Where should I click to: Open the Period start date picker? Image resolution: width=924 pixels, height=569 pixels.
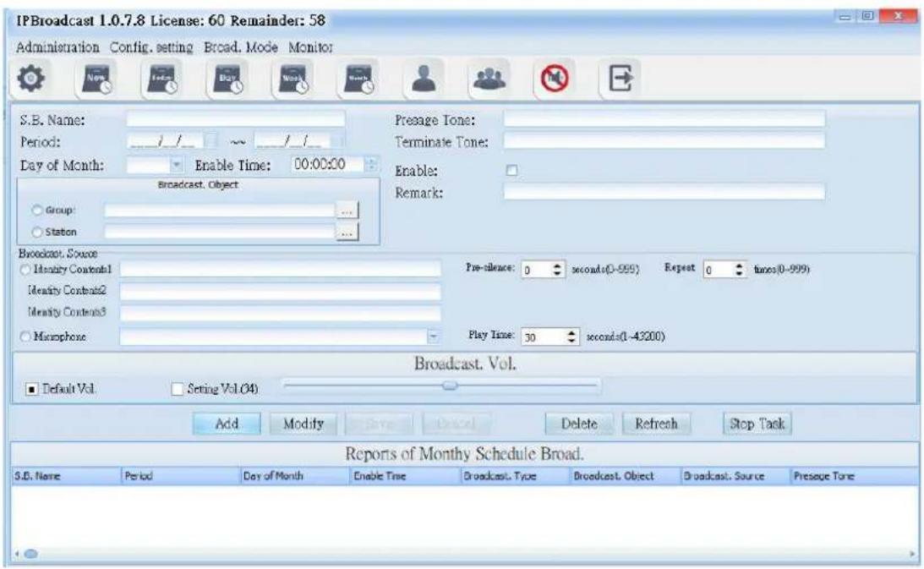[x=211, y=141]
